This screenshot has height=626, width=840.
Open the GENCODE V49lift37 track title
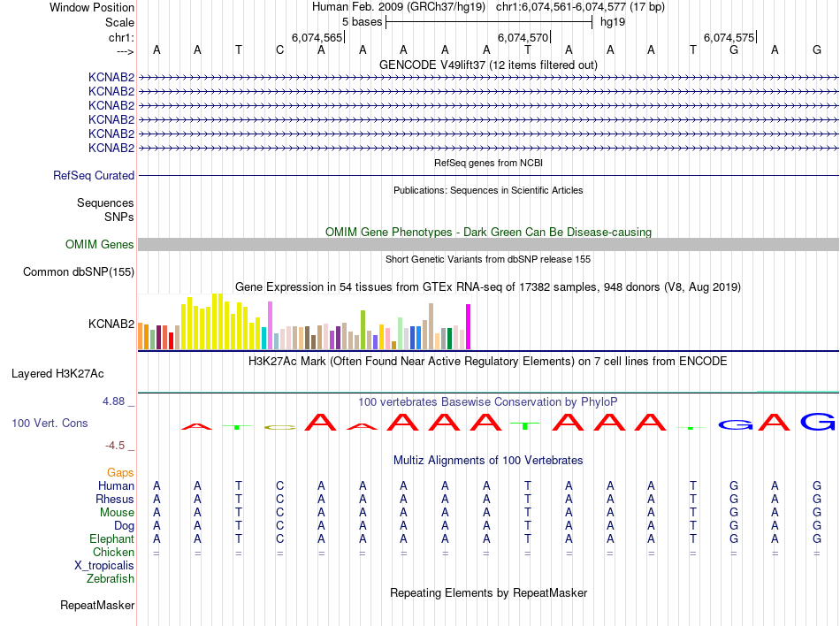488,65
